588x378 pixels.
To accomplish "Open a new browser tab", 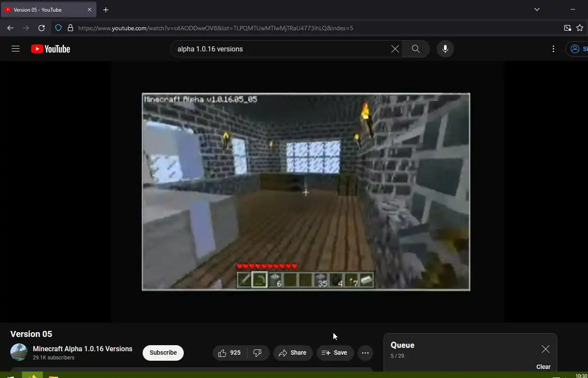I will point(106,10).
